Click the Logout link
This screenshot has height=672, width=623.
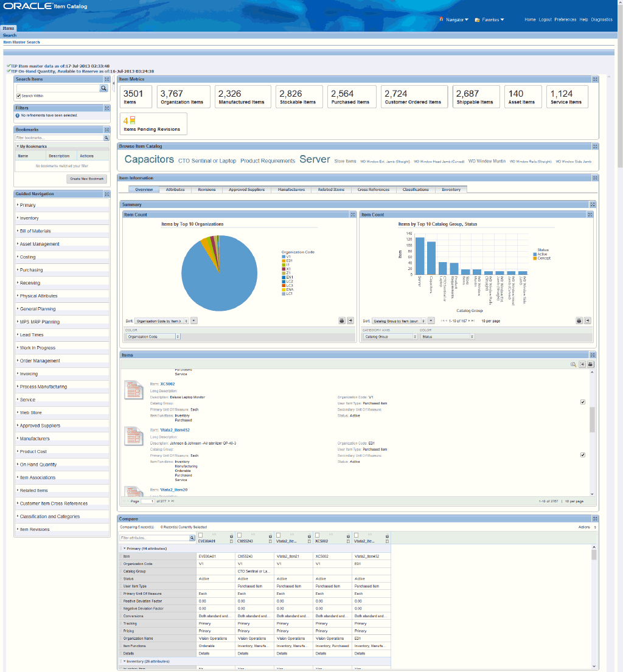pos(545,19)
